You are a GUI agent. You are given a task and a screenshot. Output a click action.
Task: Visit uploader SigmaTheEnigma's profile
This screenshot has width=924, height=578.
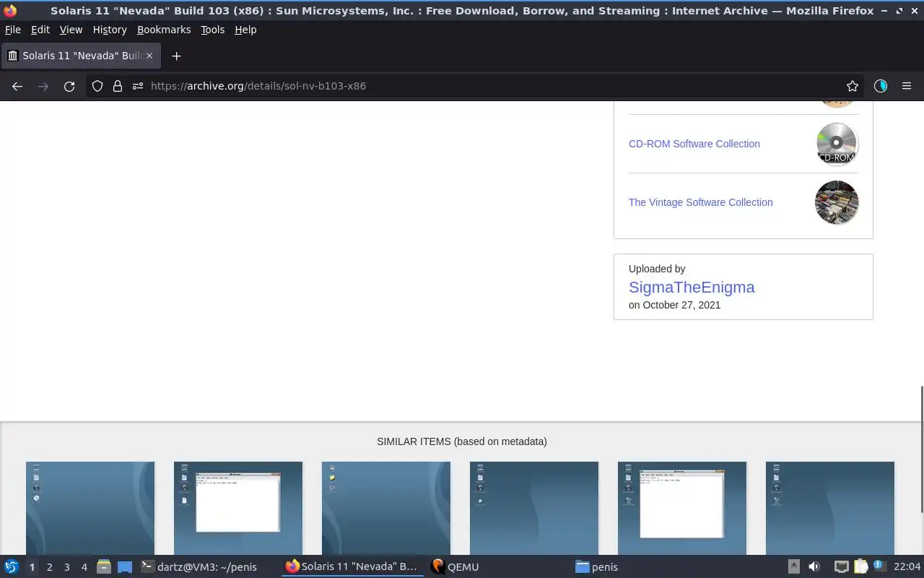pyautogui.click(x=692, y=287)
